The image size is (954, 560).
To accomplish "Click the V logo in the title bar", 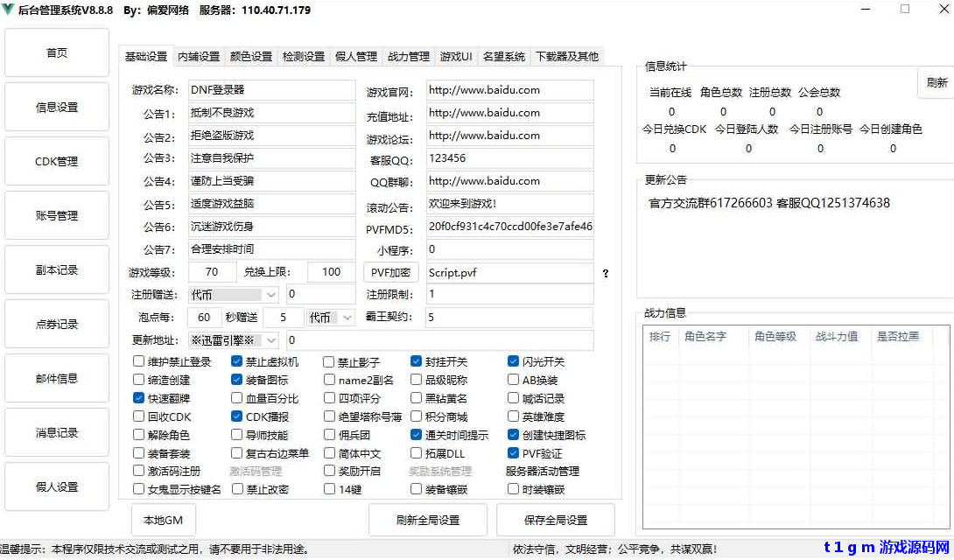I will click(9, 10).
